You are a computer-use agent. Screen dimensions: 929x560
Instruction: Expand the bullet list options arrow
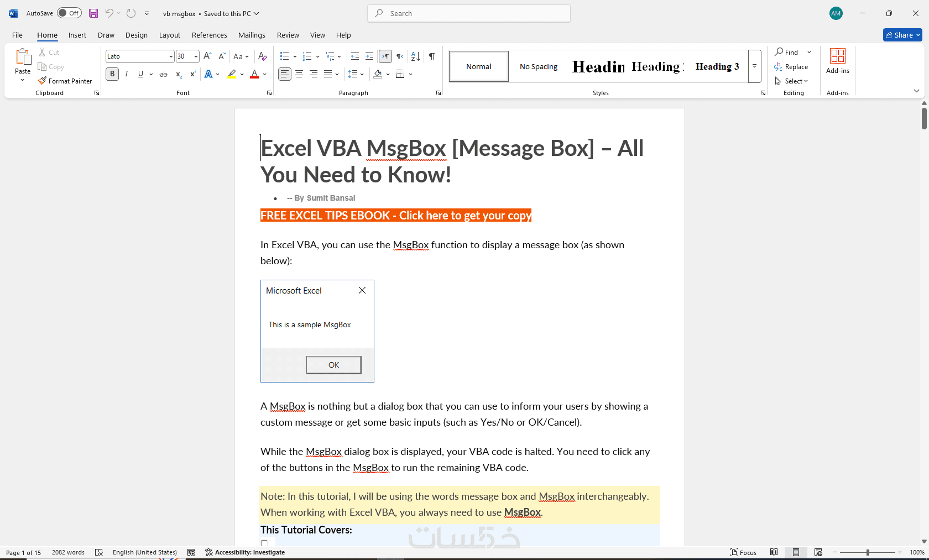pyautogui.click(x=295, y=56)
